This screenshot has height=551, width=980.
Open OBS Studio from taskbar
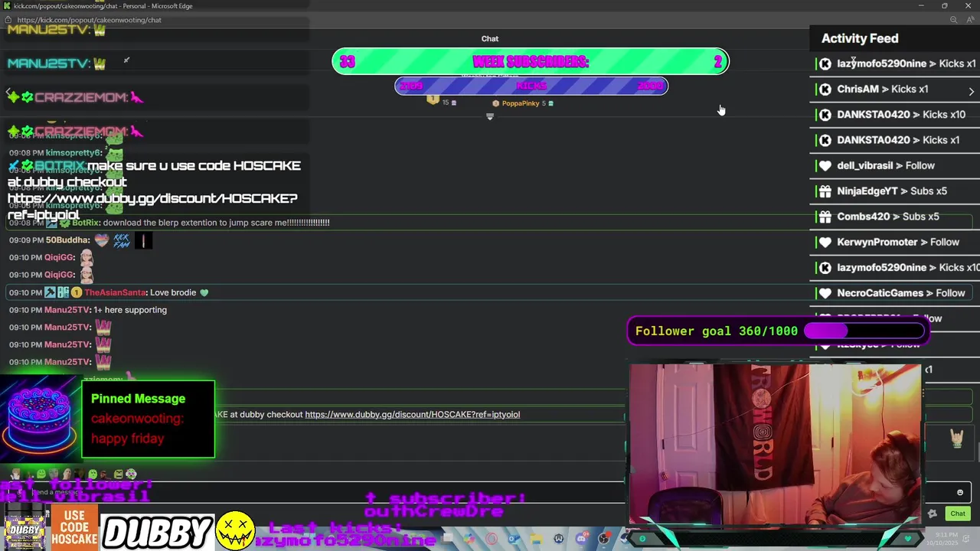coord(604,540)
